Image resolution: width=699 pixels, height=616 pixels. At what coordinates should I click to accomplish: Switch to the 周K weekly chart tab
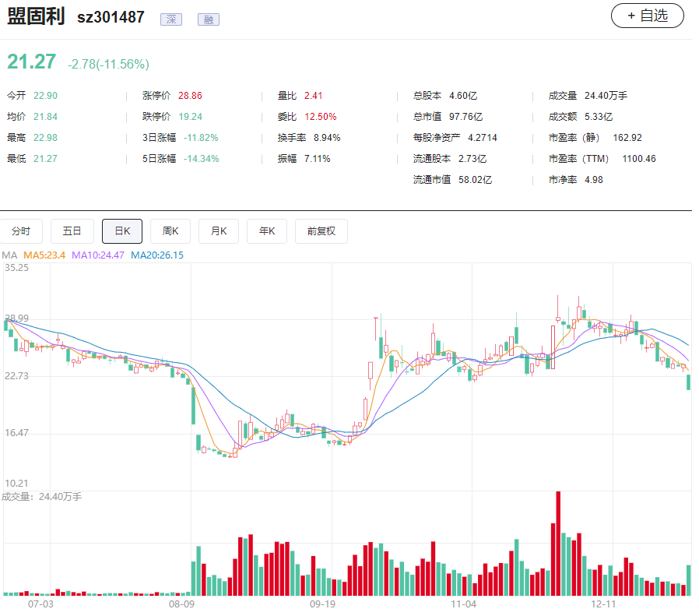point(170,231)
